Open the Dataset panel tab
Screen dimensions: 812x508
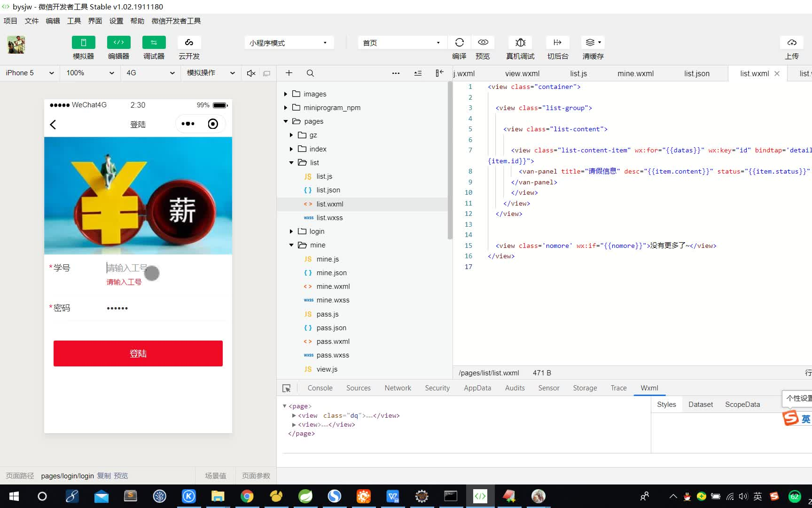coord(701,405)
